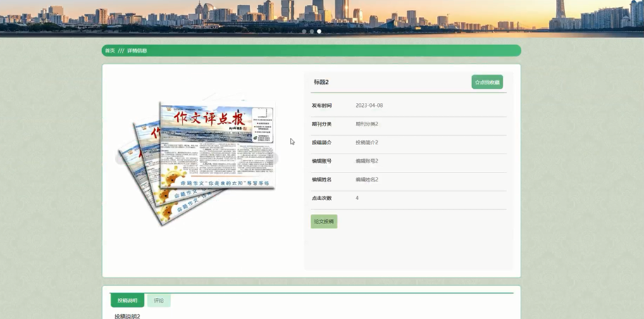Viewport: 644px width, 319px height.
Task: Click the 编辑姓名2 editor name value
Action: tap(367, 180)
